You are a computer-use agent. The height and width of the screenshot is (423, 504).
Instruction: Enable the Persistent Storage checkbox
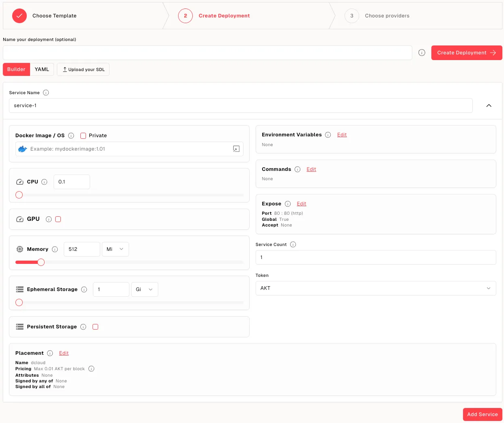(95, 327)
